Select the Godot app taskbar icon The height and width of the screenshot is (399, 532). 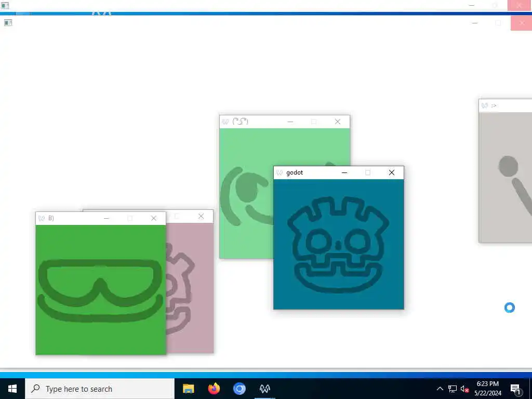pyautogui.click(x=264, y=389)
